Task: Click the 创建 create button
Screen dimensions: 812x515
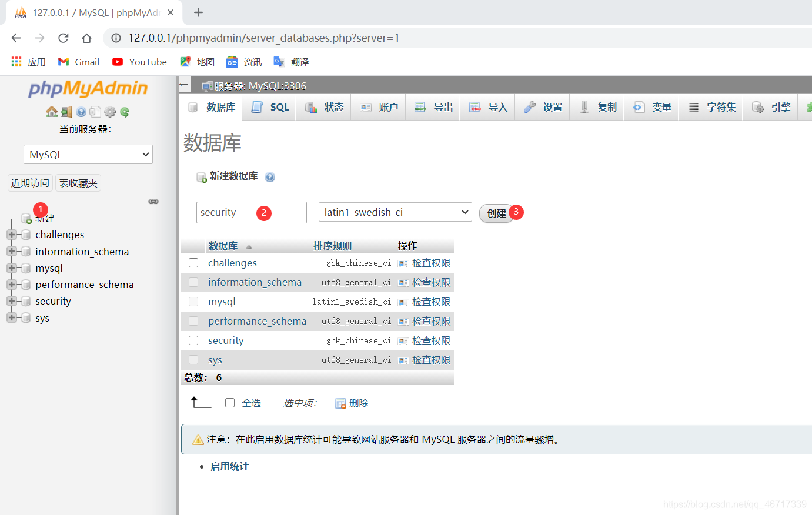Action: tap(496, 213)
